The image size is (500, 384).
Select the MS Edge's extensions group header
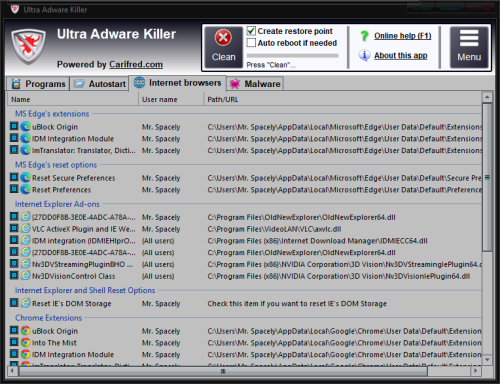click(52, 114)
